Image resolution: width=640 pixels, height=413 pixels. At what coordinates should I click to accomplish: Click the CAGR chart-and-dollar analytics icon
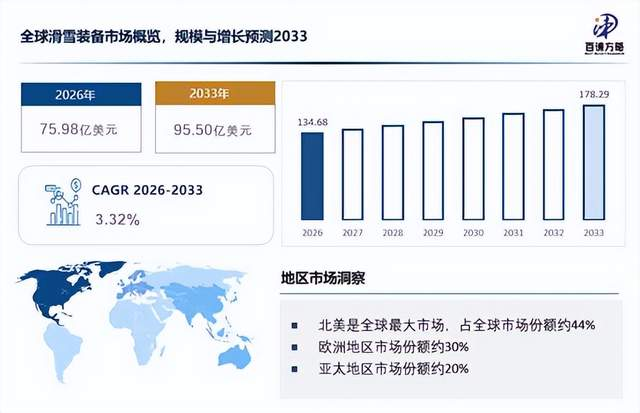click(x=63, y=202)
